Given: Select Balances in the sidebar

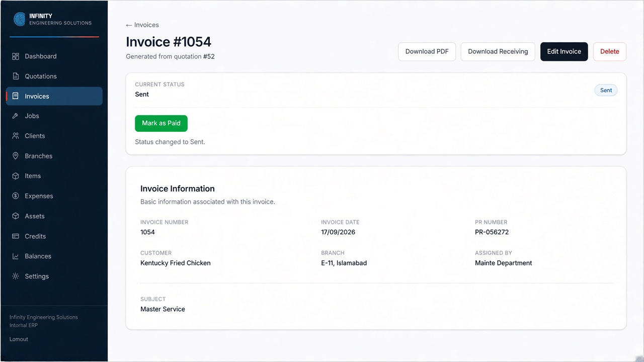Looking at the screenshot, I should 54,256.
